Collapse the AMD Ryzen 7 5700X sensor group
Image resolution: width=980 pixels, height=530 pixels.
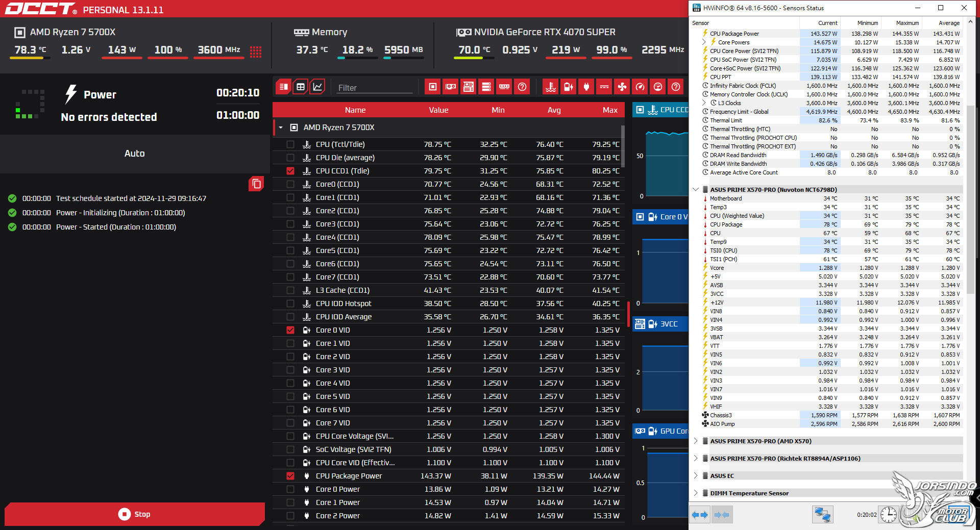pos(281,128)
